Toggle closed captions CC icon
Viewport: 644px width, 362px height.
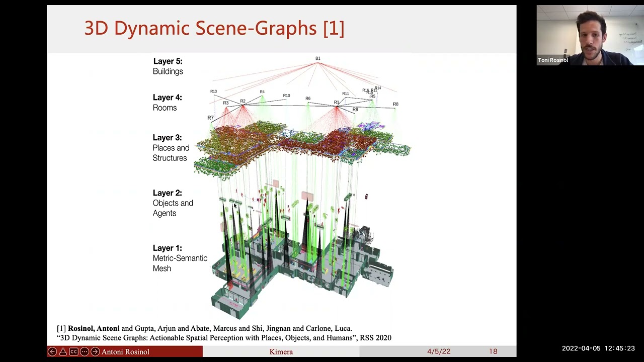(x=73, y=351)
